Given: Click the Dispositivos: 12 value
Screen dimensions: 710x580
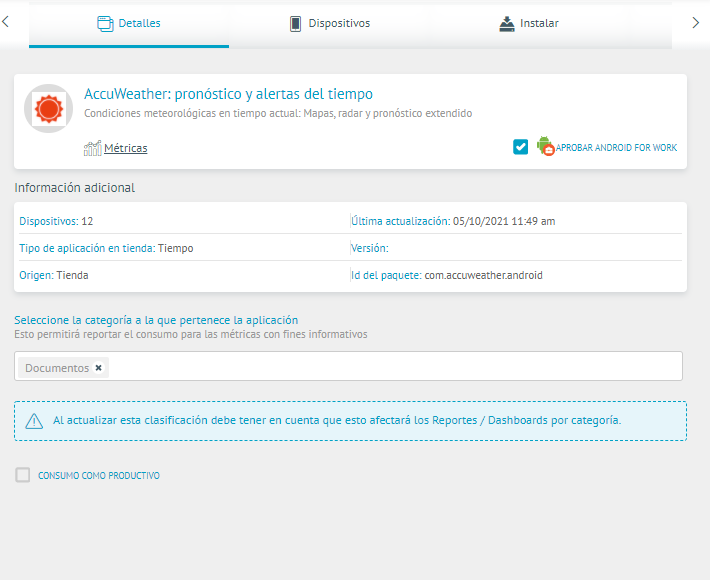Looking at the screenshot, I should click(87, 221).
